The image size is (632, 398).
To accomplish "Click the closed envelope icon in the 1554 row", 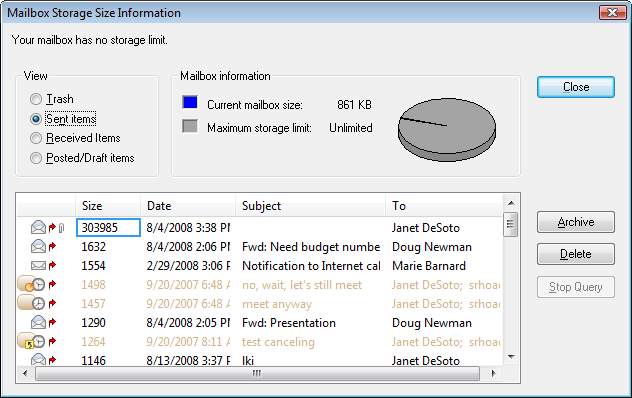I will click(38, 266).
